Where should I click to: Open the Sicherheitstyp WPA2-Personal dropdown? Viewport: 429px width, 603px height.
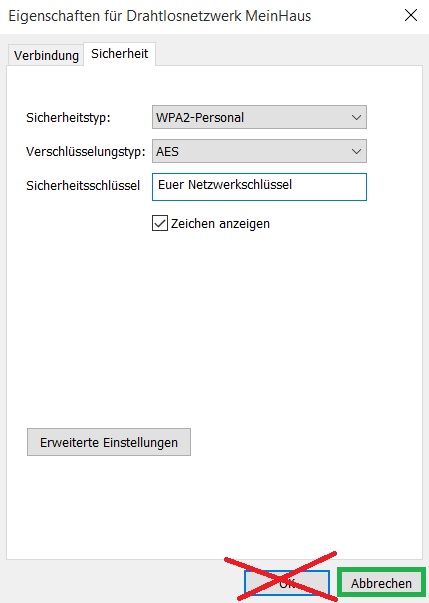coord(259,117)
